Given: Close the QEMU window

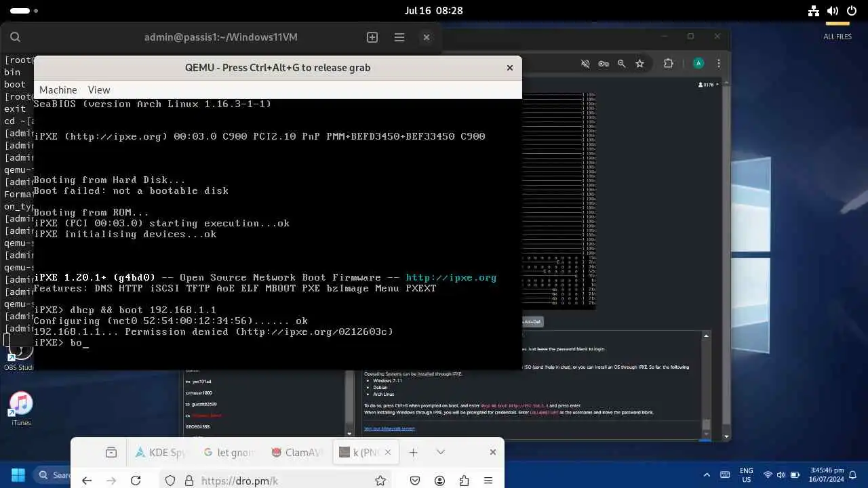Looking at the screenshot, I should tap(510, 68).
